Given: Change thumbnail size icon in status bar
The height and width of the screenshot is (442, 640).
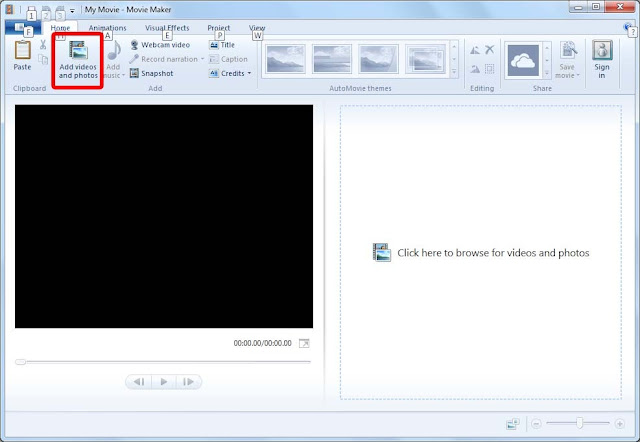Looking at the screenshot, I should (x=513, y=424).
